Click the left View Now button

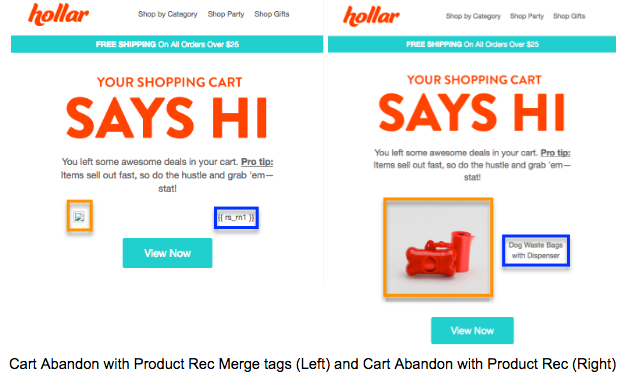tap(167, 253)
